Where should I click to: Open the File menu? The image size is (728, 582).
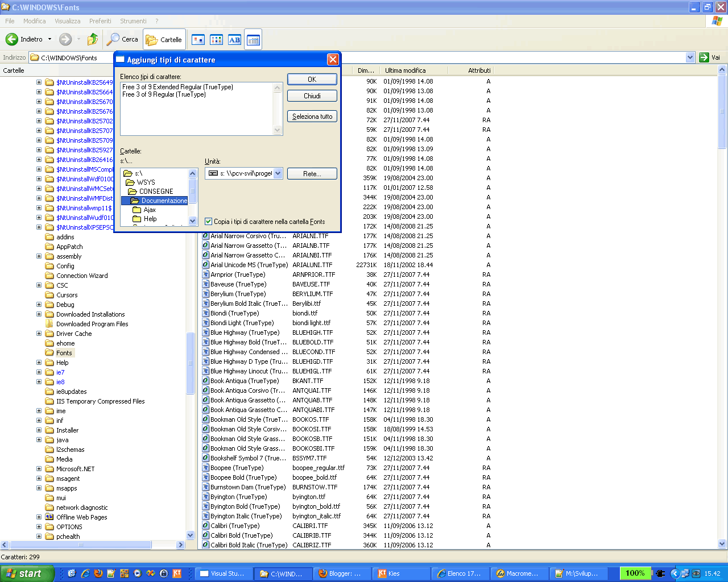(10, 21)
